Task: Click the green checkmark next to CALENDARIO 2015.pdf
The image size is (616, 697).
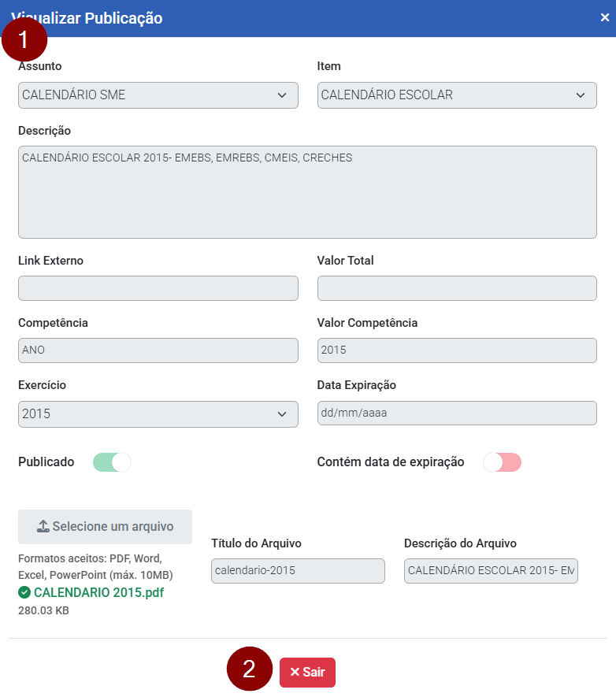Action: pyautogui.click(x=24, y=591)
